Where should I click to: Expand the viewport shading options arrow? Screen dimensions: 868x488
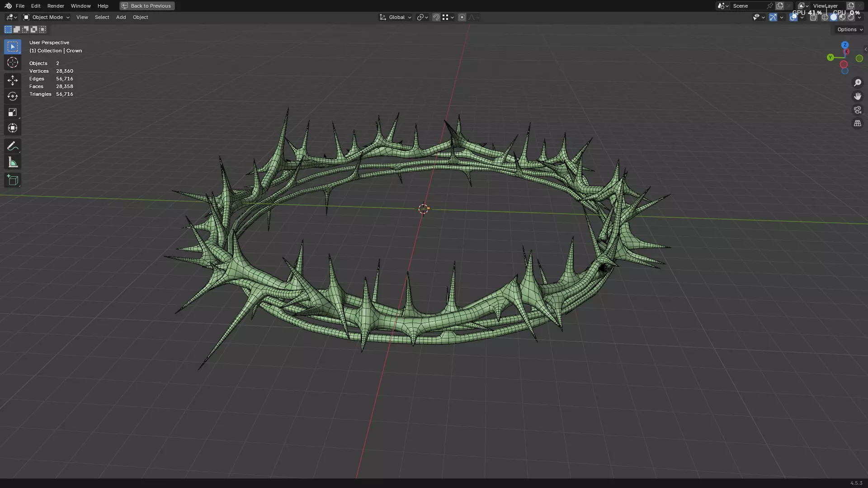pos(859,17)
